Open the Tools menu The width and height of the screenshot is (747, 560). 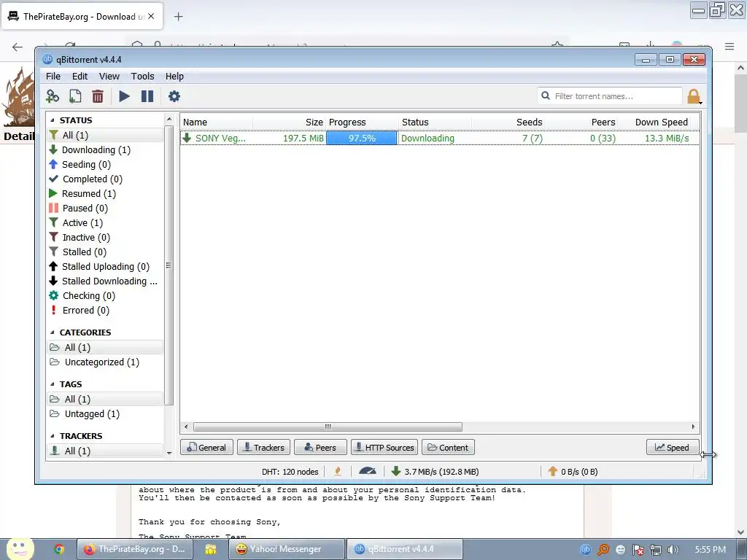[x=142, y=76]
